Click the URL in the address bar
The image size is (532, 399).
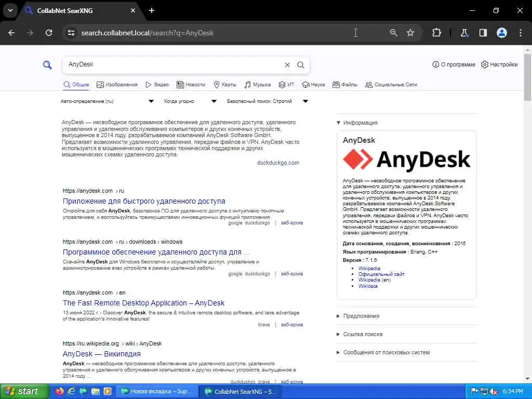tap(147, 33)
